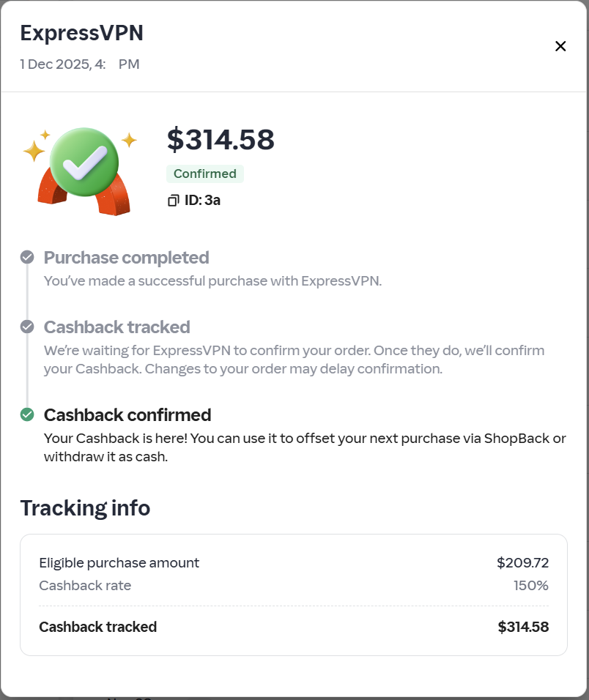Image resolution: width=589 pixels, height=700 pixels.
Task: Select the Cashback tracked step heading
Action: point(116,327)
